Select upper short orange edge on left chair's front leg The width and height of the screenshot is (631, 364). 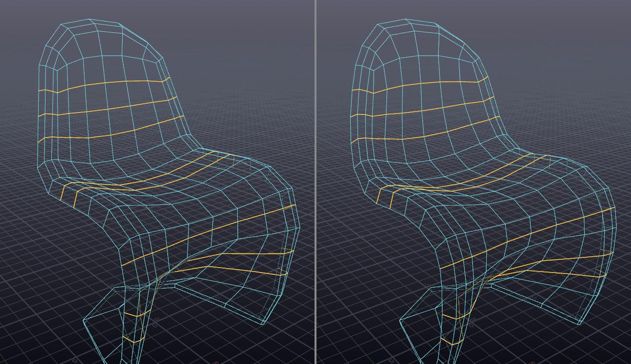tap(131, 313)
